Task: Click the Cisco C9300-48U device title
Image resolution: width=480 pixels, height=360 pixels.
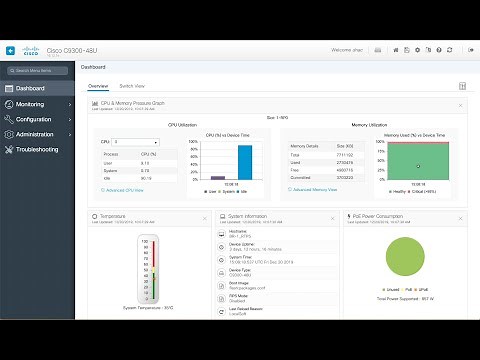Action: pyautogui.click(x=72, y=50)
